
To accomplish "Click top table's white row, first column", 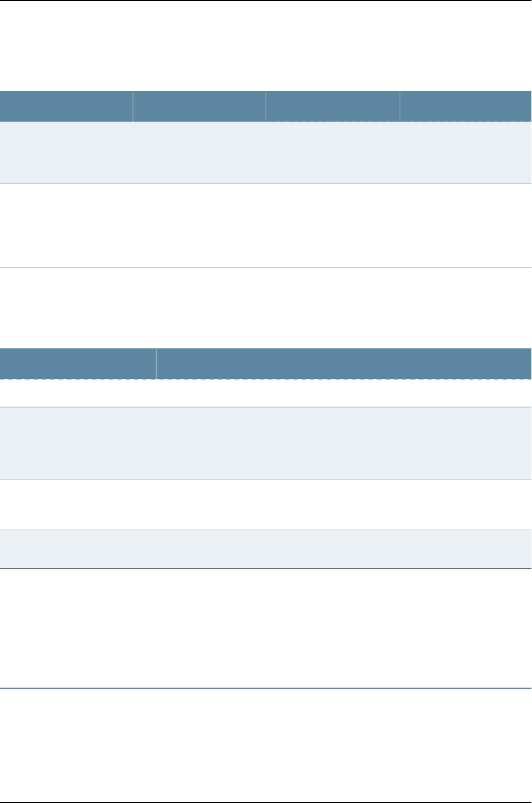I will coord(66,225).
